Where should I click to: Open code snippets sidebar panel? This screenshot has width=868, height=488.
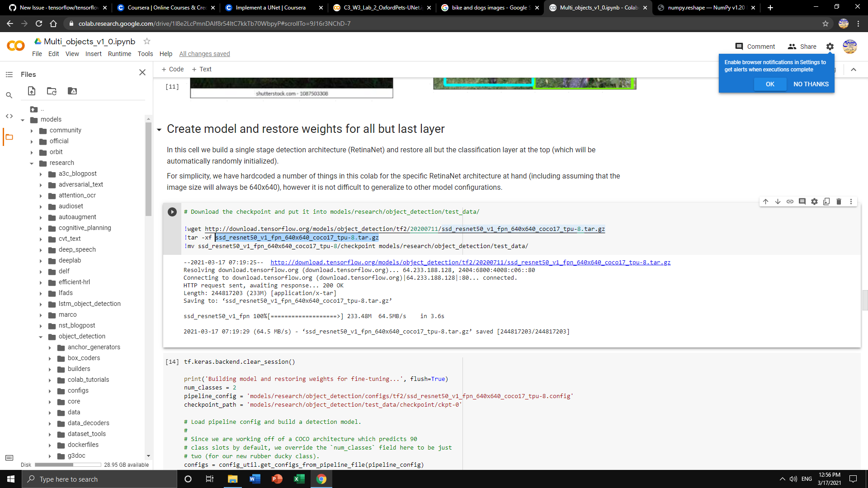[9, 116]
